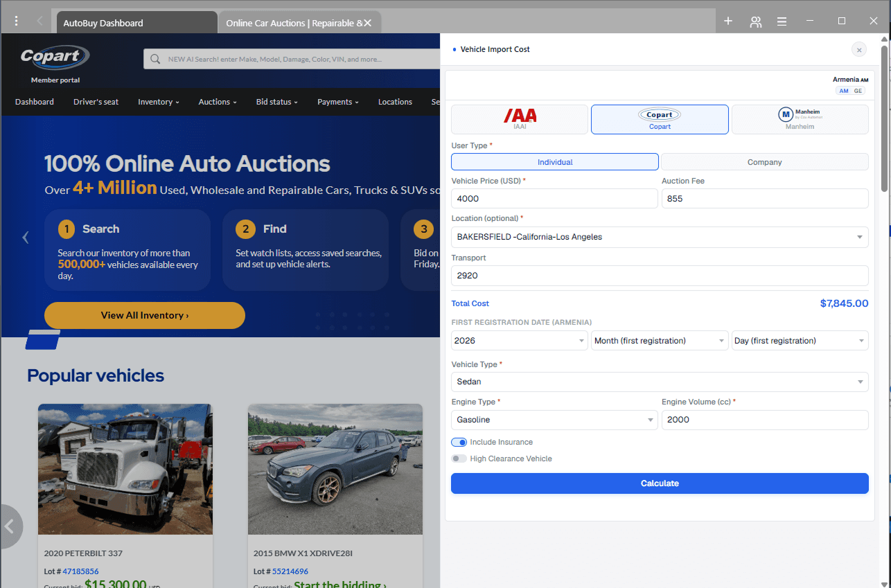Open the hamburger menu icon in the title bar
The height and width of the screenshot is (588, 891).
[782, 21]
